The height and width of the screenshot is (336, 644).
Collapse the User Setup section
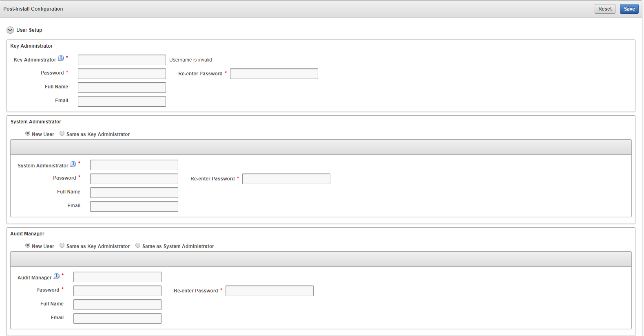pyautogui.click(x=10, y=30)
